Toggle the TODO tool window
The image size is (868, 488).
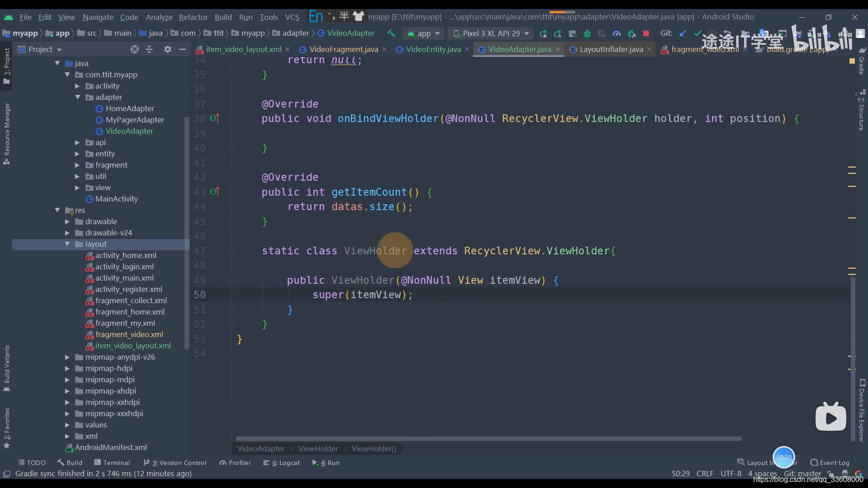coord(32,463)
